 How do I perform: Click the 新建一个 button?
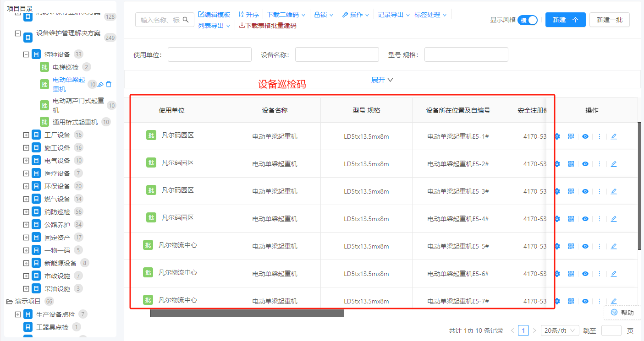pos(565,20)
